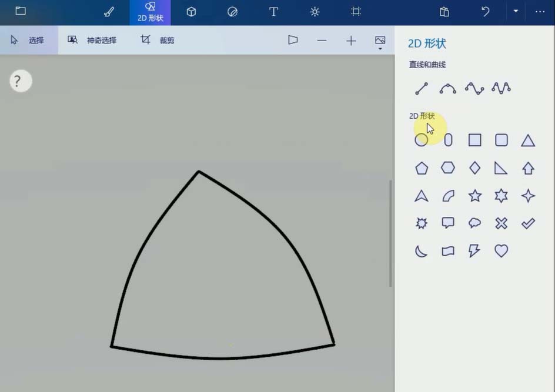The height and width of the screenshot is (392, 555).
Task: Click the drawn curved triangle shape
Action: [222, 265]
